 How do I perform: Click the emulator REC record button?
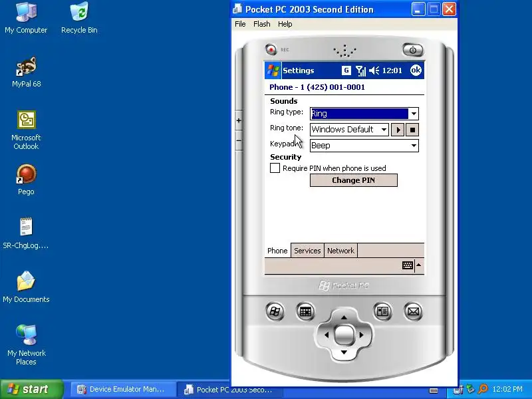tap(271, 49)
